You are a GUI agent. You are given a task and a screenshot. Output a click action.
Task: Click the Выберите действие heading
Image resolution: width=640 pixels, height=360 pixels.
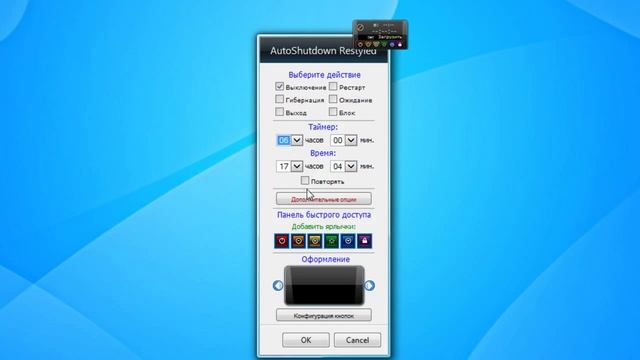point(324,75)
